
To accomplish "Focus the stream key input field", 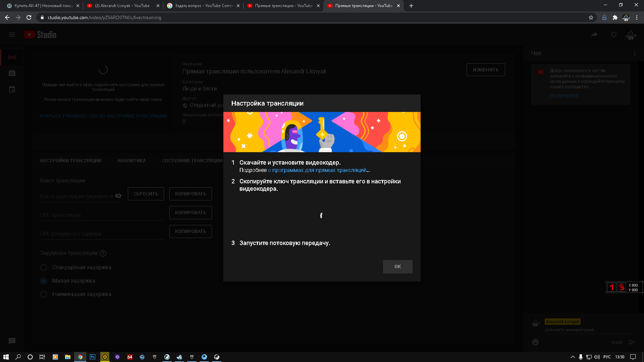I will tap(77, 196).
